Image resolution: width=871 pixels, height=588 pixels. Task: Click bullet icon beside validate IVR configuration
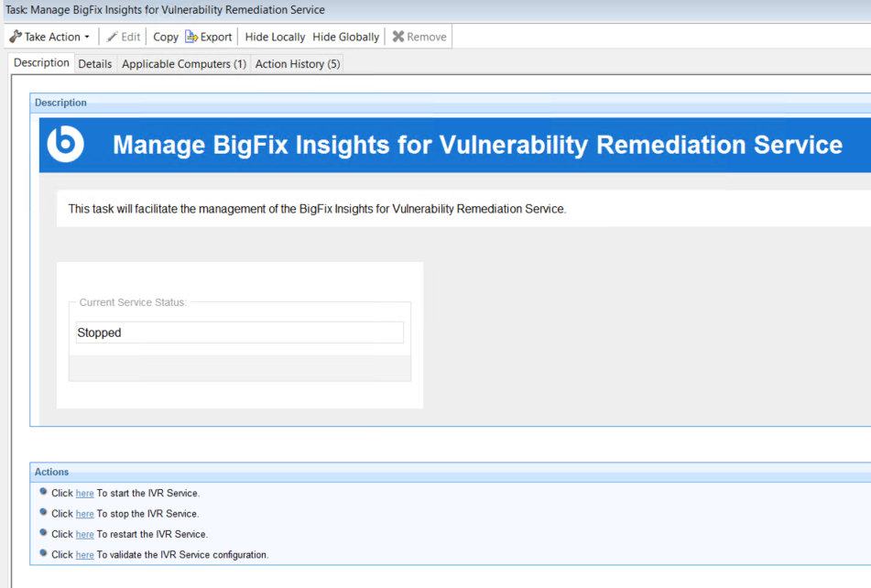[x=43, y=554]
